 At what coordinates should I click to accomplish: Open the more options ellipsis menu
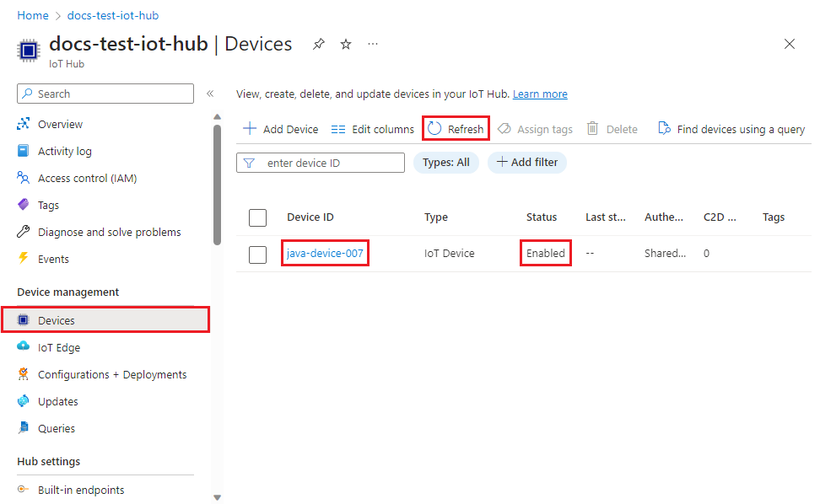[x=372, y=44]
